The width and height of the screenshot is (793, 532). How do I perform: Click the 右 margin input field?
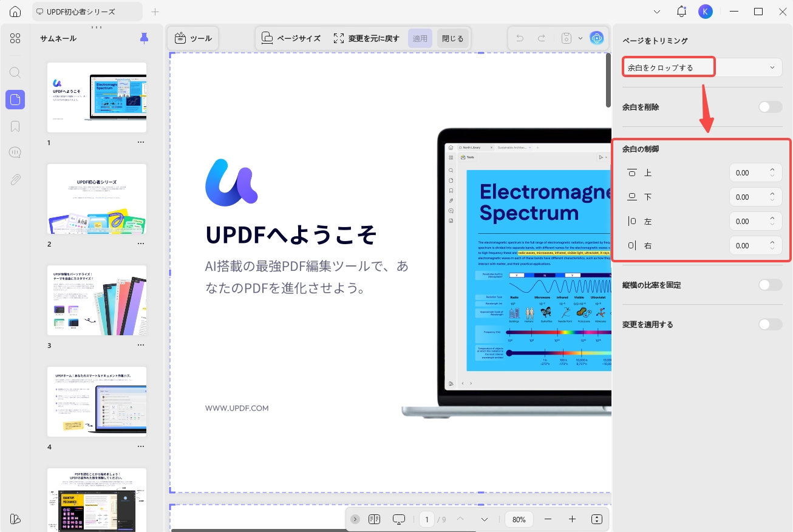pos(756,246)
